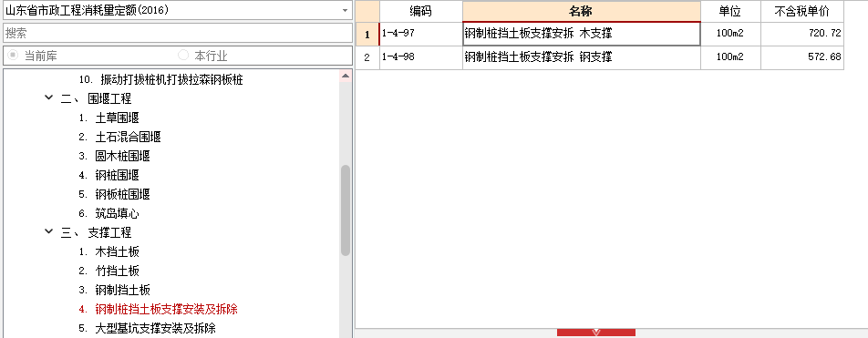Click the tree scrollbar up arrow
Screen dimensions: 868x338
tap(346, 76)
